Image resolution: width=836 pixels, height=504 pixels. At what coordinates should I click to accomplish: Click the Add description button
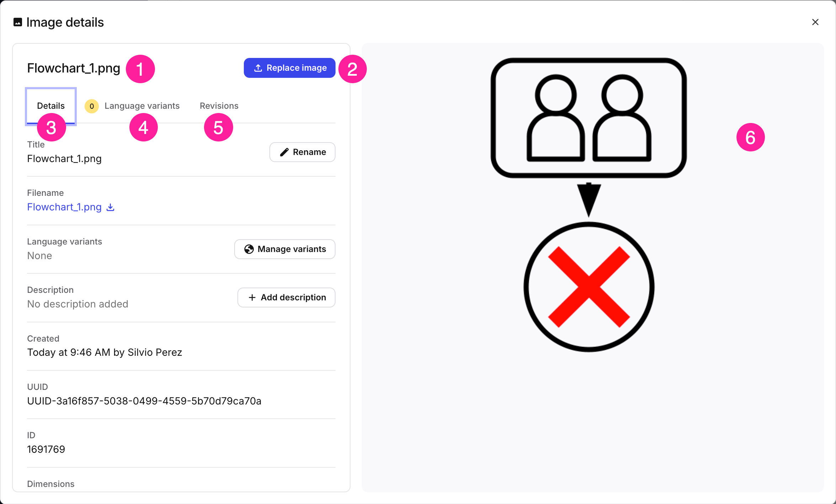coord(286,297)
